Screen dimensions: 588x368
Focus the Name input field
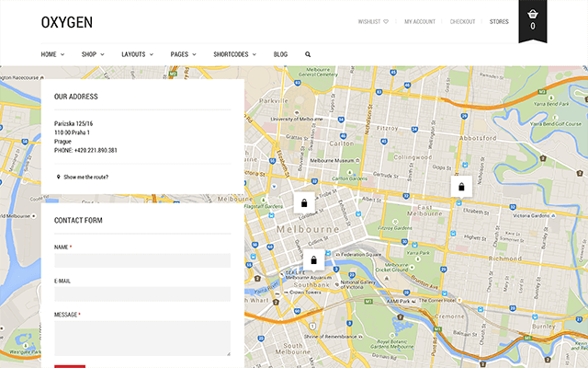141,260
